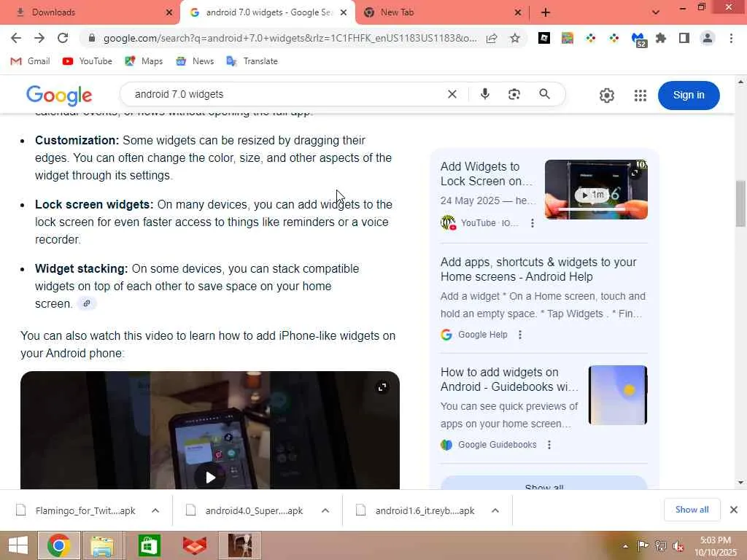Image resolution: width=747 pixels, height=560 pixels.
Task: Click the page vertical scrollbar thumb
Action: coord(740,204)
